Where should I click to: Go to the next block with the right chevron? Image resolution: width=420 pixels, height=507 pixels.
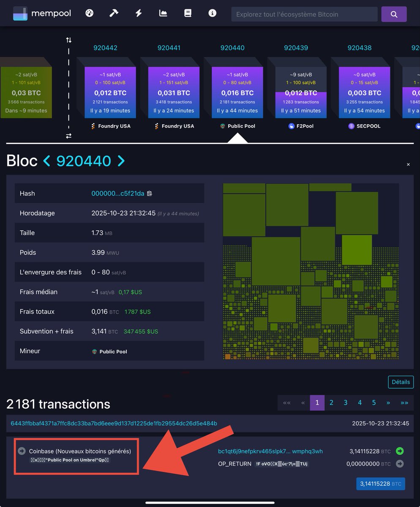121,161
